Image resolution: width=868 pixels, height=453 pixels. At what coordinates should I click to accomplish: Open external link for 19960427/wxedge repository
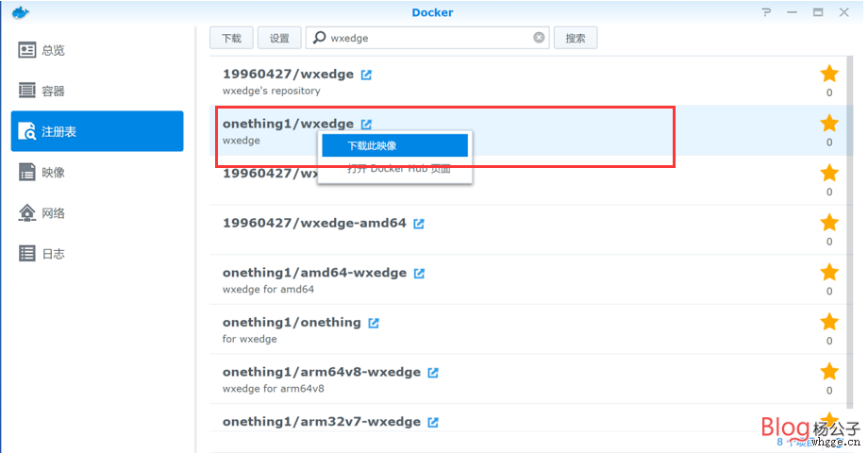click(366, 75)
